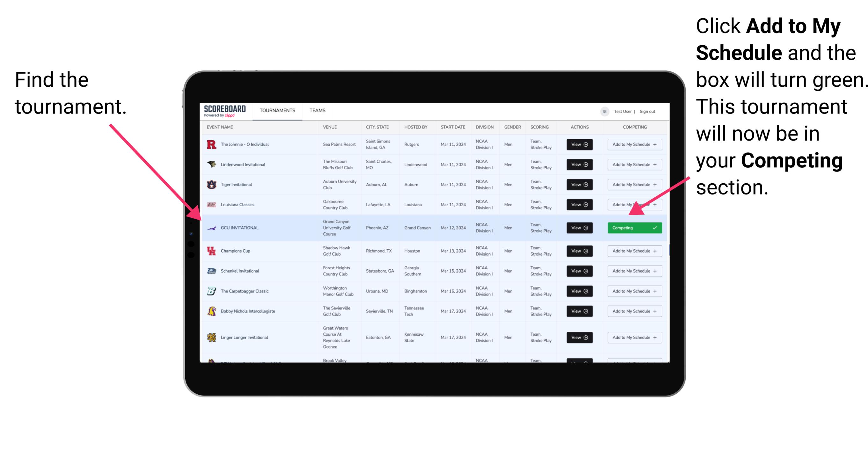Toggle Competing status for GCU Invitational
868x467 pixels.
(x=634, y=228)
